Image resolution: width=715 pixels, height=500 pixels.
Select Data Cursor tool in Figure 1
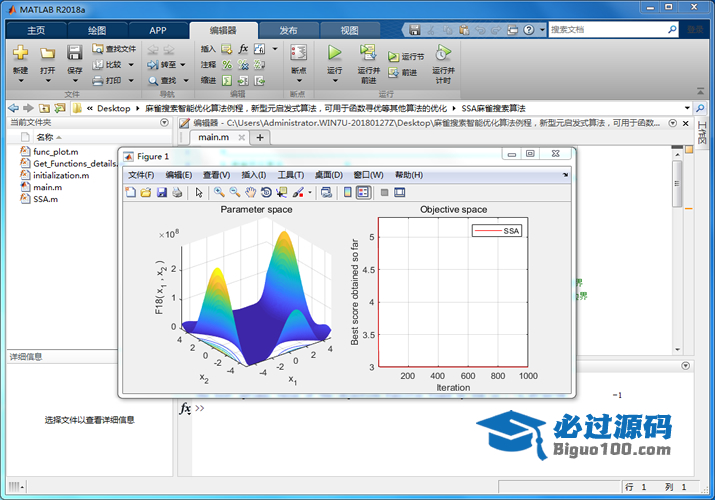[282, 192]
